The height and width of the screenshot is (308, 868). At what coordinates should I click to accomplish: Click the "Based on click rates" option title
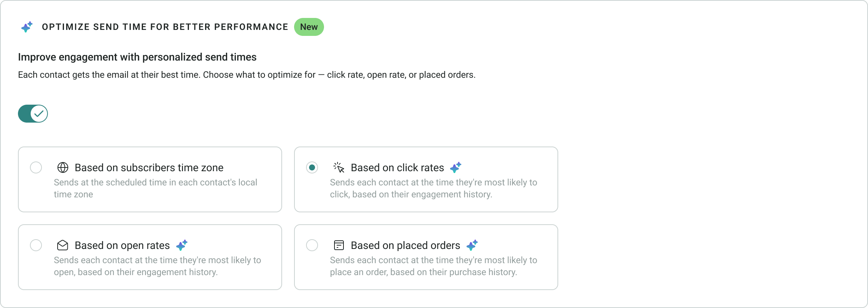[397, 167]
